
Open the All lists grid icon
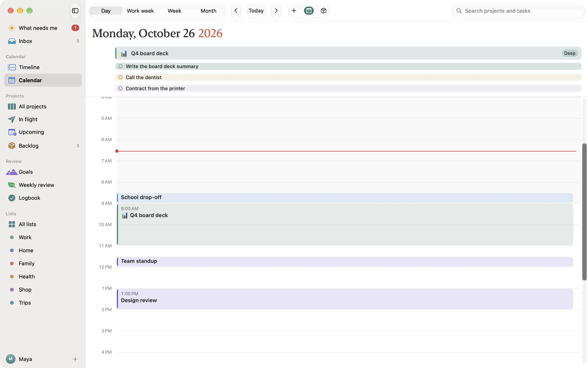point(11,224)
